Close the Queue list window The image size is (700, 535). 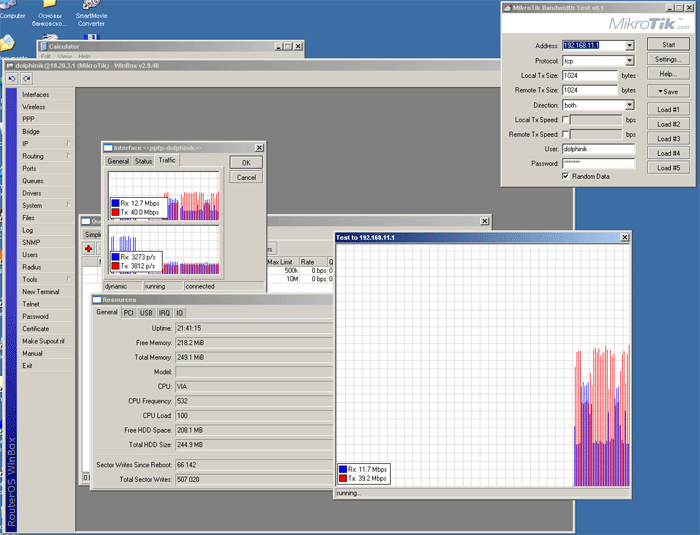click(x=484, y=221)
